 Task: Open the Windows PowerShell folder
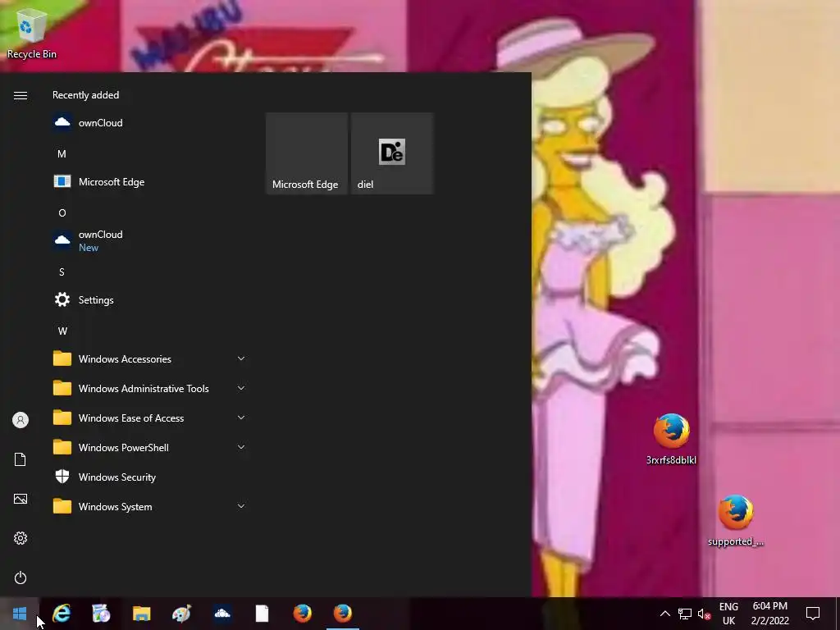[x=149, y=447]
